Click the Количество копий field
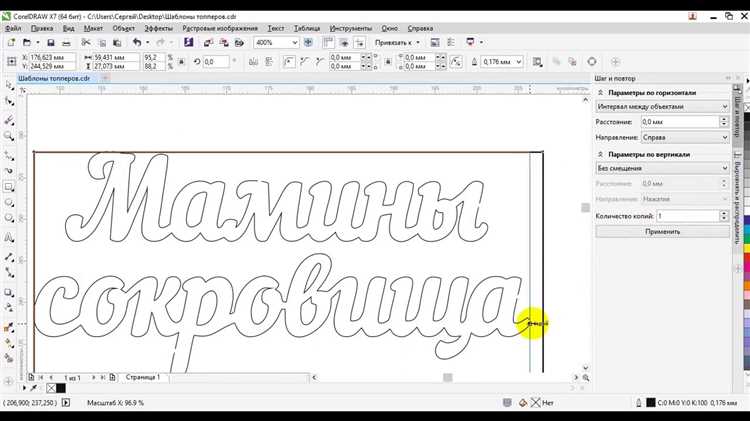The image size is (750, 421). pyautogui.click(x=688, y=216)
